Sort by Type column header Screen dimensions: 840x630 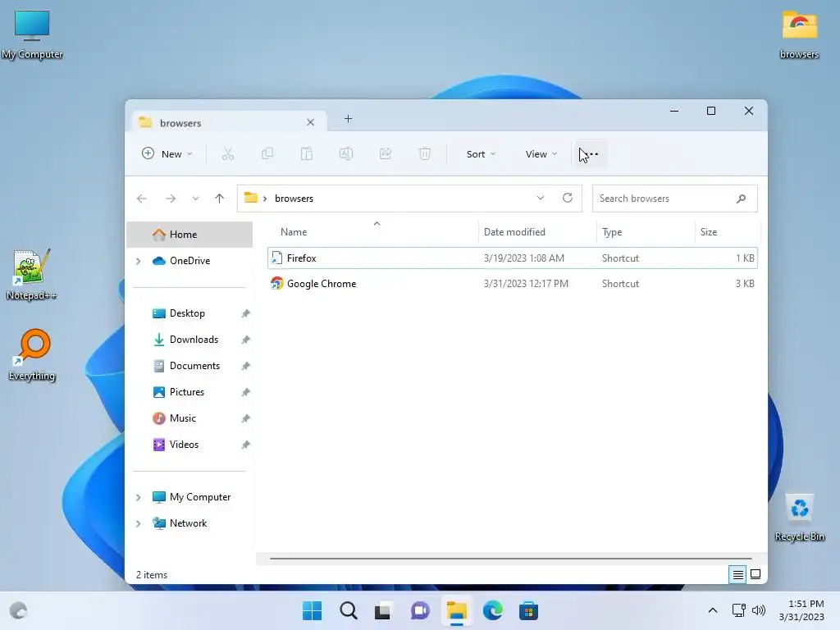point(646,232)
